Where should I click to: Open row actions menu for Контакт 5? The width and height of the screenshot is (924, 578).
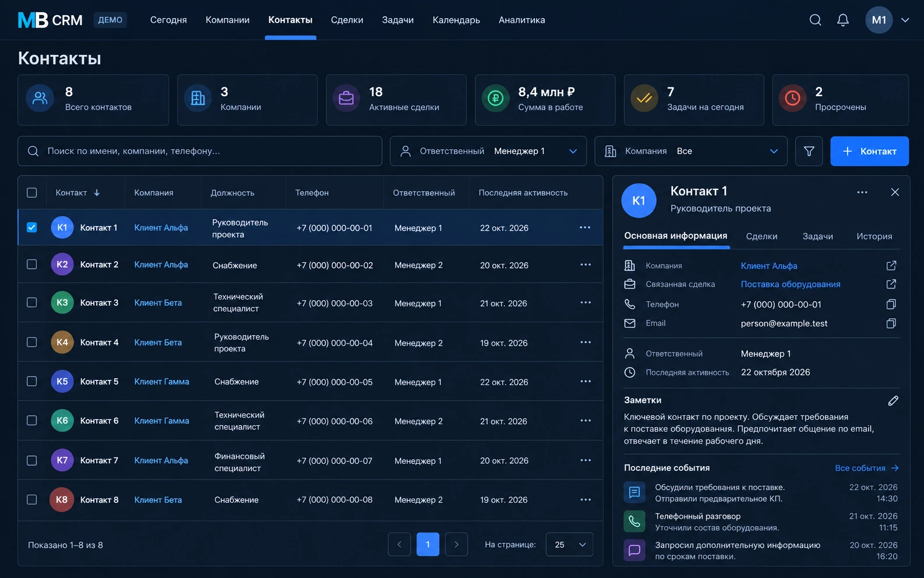586,381
